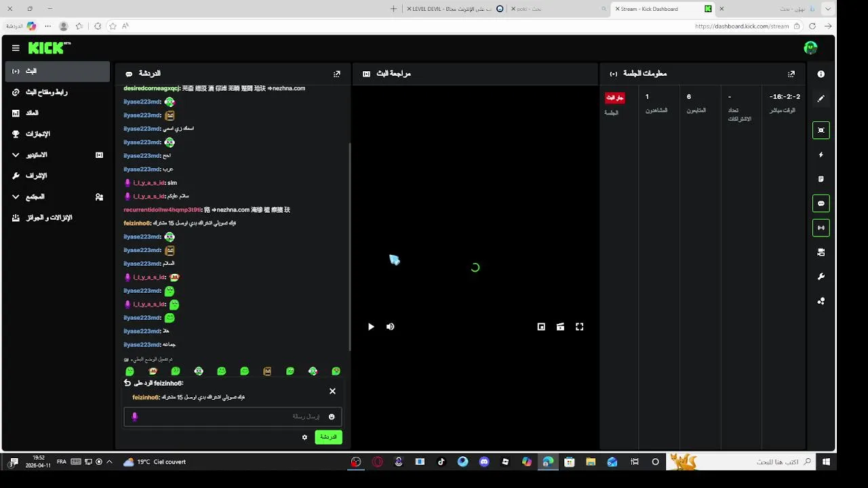Click the taskbar search box
Image resolution: width=868 pixels, height=488 pixels.
point(741,462)
